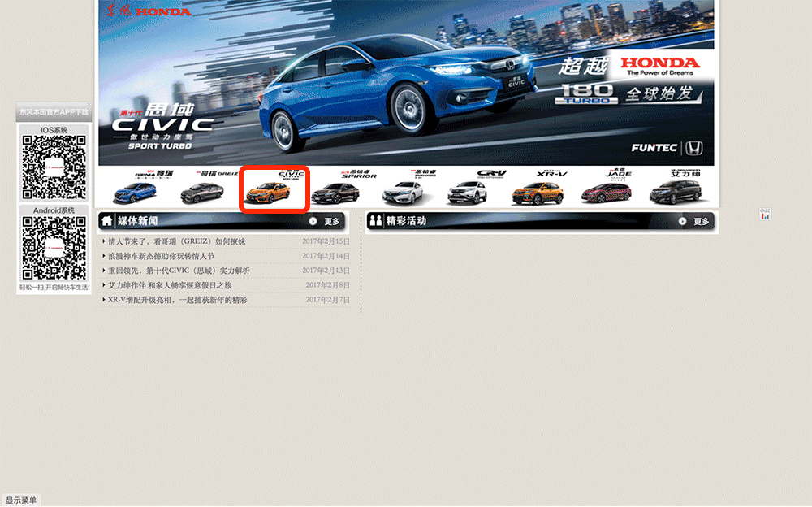The width and height of the screenshot is (812, 507).
Task: Open the Civic 180 Turbo hero banner
Action: coord(406,83)
